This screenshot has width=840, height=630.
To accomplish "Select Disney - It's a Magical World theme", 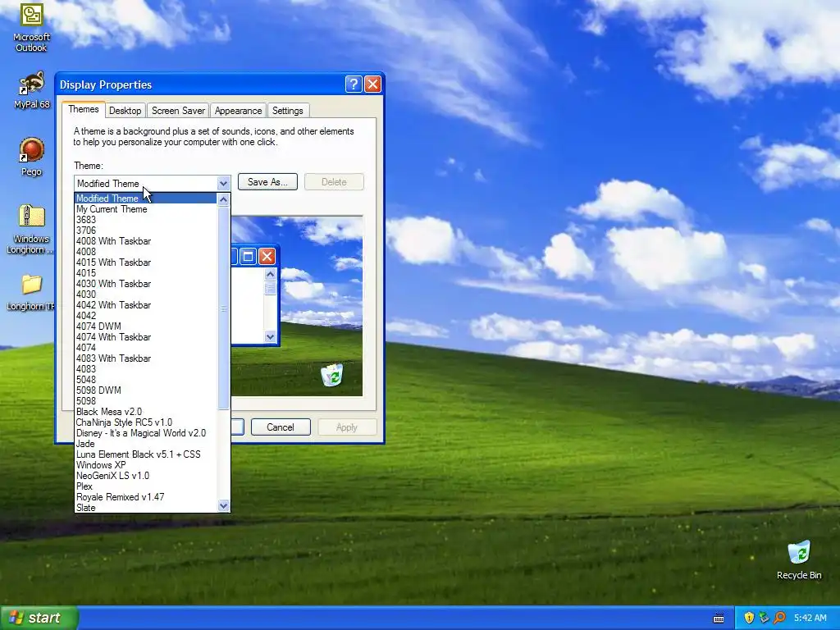I will (x=146, y=433).
